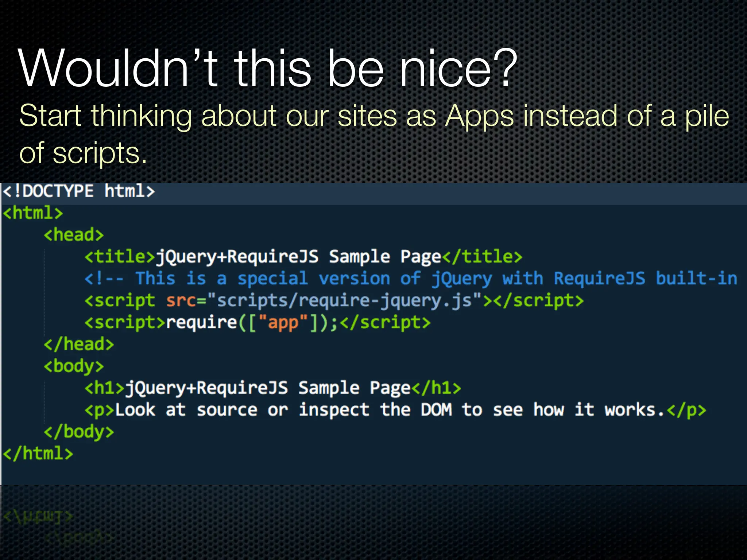This screenshot has width=747, height=560.
Task: Click the line "require(["app"]);"
Action: tap(258, 323)
